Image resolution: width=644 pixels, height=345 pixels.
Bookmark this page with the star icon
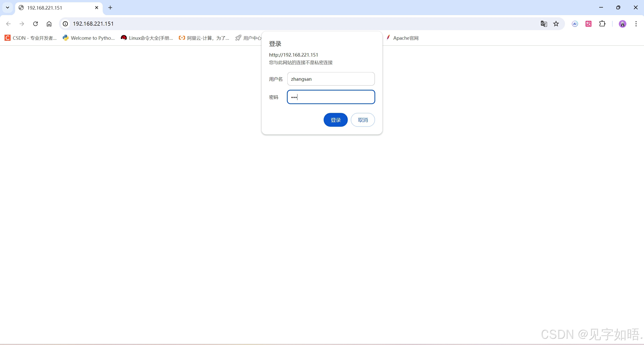[x=556, y=24]
